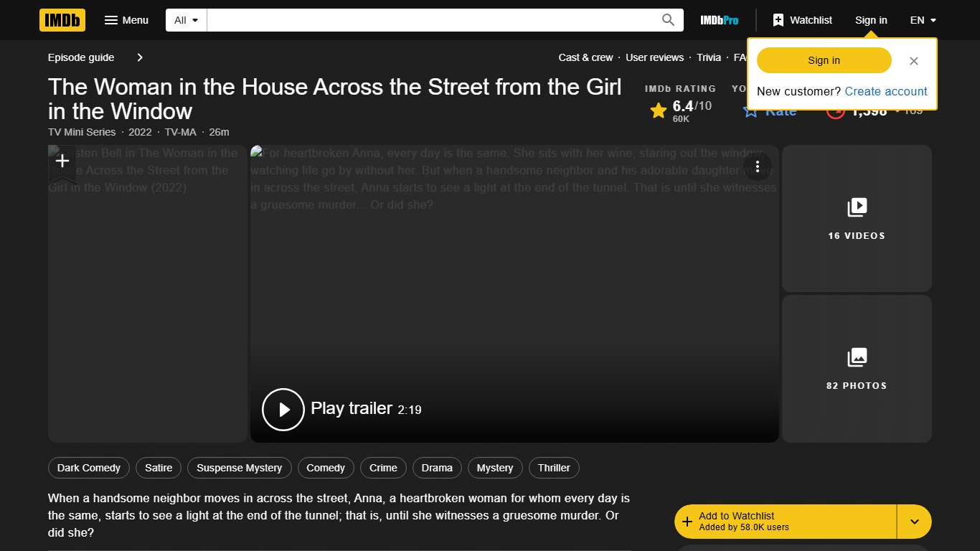Viewport: 980px width, 551px height.
Task: Open the 16 Videos gallery
Action: 856,219
